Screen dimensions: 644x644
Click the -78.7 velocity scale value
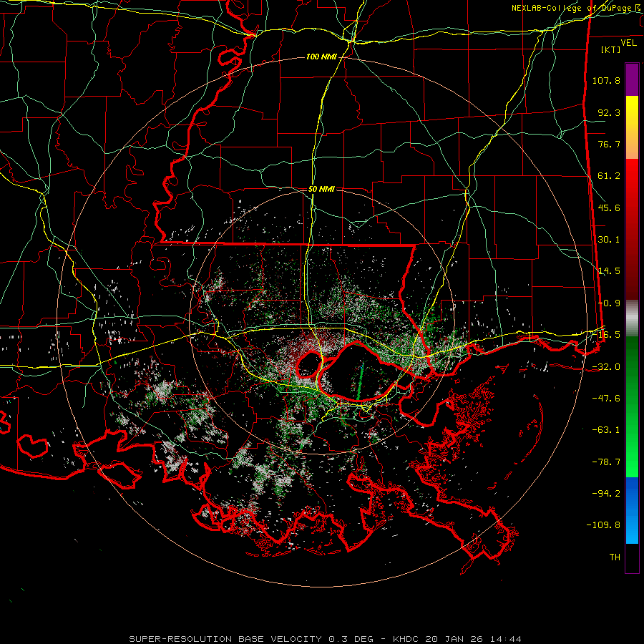(x=606, y=462)
